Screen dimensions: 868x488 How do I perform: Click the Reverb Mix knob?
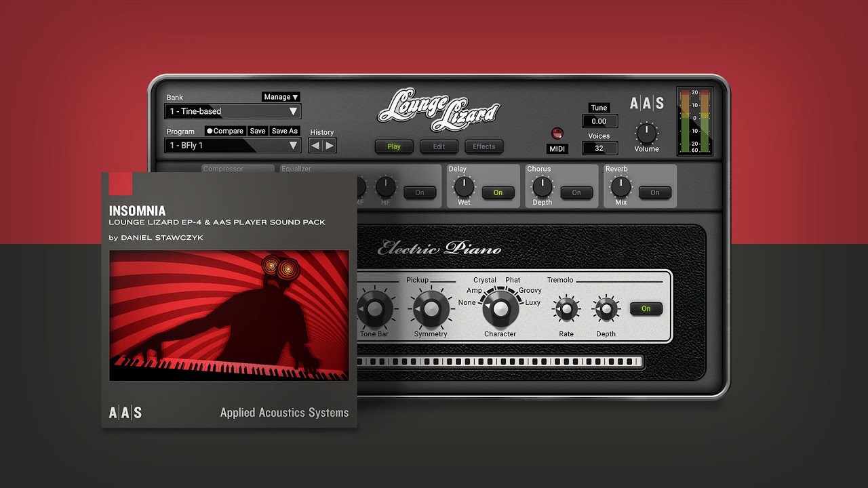620,186
